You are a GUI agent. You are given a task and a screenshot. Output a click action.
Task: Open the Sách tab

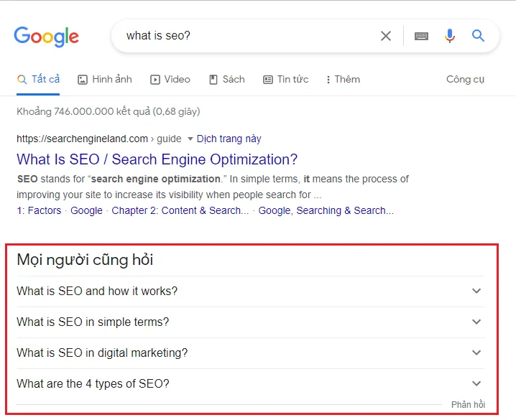[227, 79]
